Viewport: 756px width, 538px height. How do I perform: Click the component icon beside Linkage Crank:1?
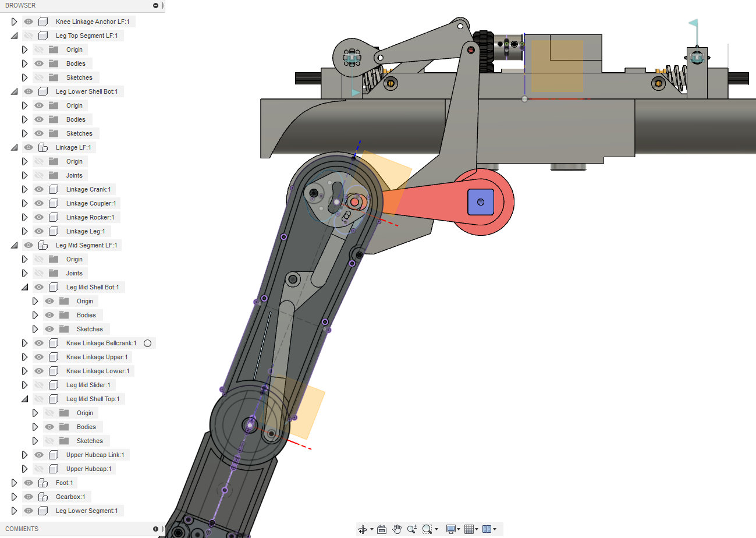tap(54, 189)
